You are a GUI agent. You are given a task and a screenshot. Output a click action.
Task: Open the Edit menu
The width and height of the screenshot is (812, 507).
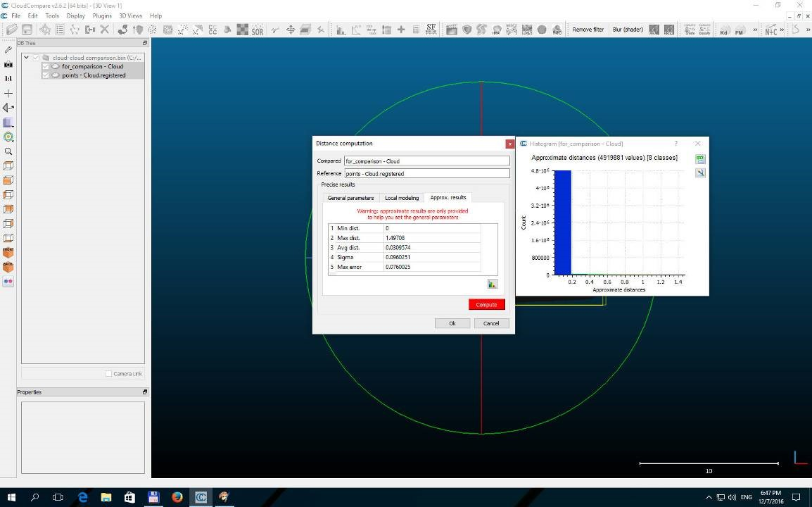tap(32, 16)
